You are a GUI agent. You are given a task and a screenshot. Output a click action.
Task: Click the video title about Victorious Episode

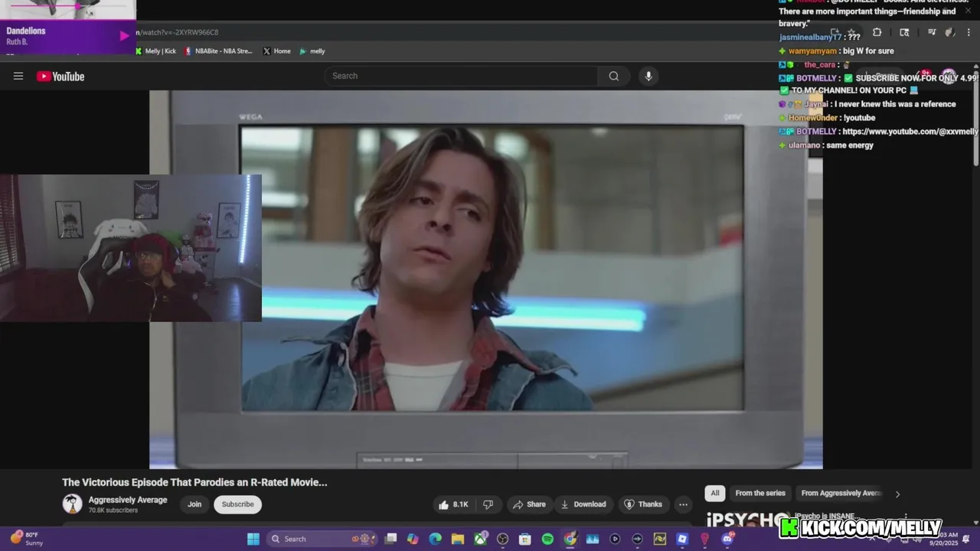(x=194, y=482)
